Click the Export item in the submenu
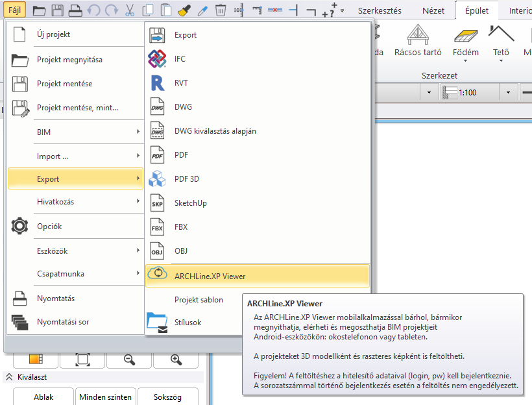Image resolution: width=532 pixels, height=405 pixels. 258,35
